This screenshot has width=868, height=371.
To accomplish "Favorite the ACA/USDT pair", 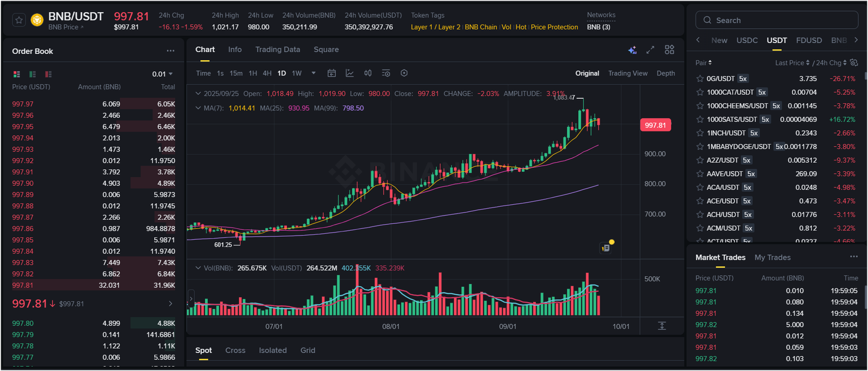I will point(700,187).
